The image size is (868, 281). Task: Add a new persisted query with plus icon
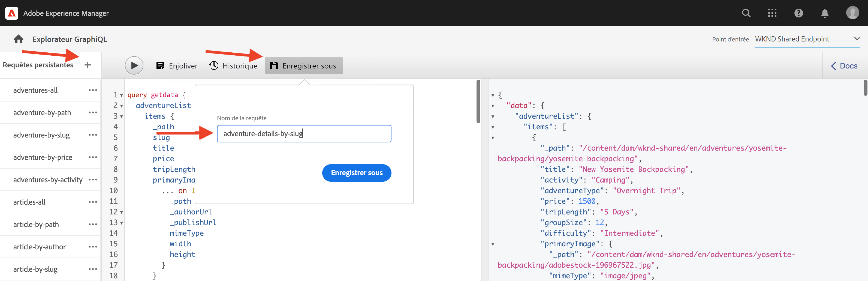tap(88, 65)
